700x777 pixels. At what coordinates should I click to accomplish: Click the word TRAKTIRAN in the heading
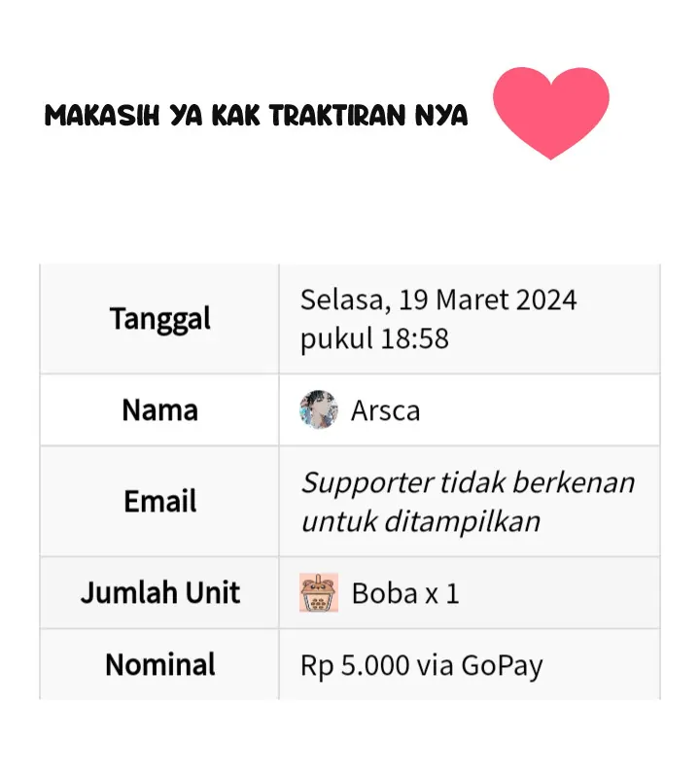(338, 115)
